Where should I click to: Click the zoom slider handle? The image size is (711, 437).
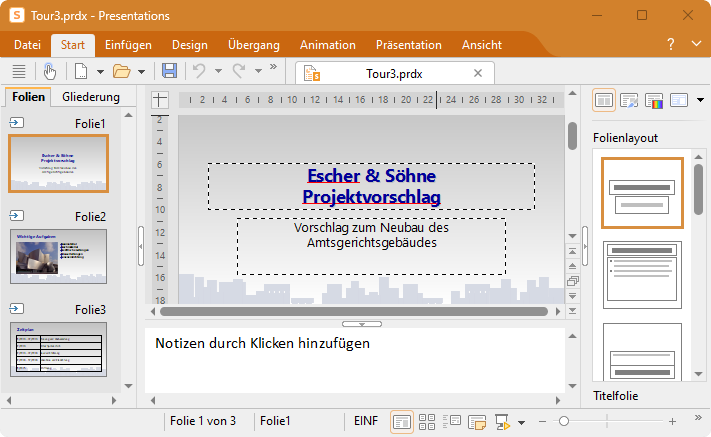coord(564,421)
